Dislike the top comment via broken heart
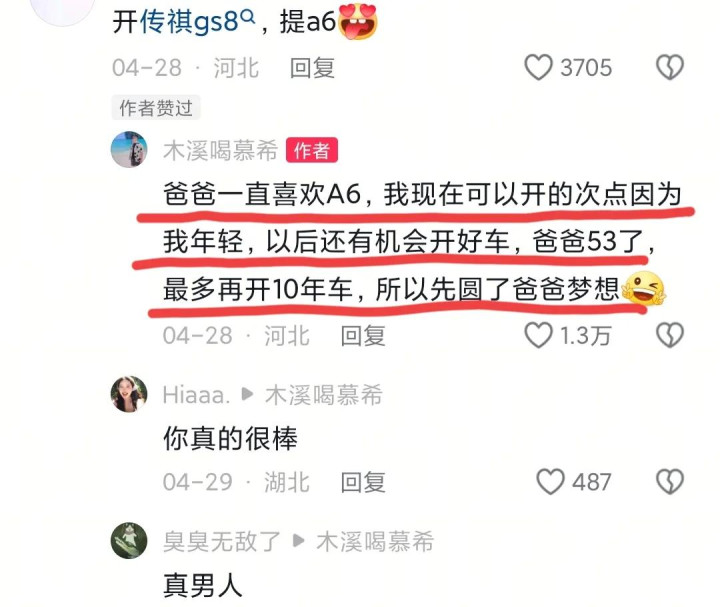The width and height of the screenshot is (720, 607). pos(670,67)
